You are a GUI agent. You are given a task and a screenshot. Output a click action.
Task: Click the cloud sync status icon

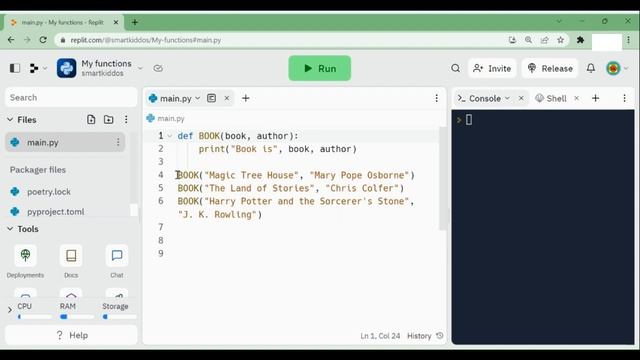click(x=158, y=68)
